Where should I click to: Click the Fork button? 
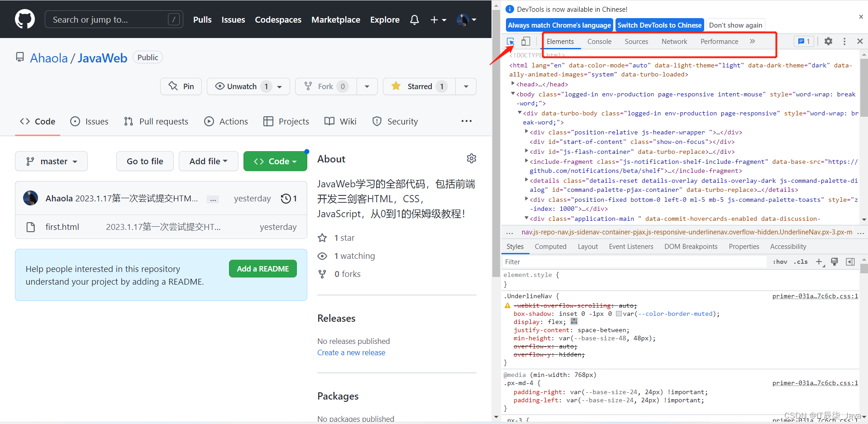pyautogui.click(x=326, y=86)
